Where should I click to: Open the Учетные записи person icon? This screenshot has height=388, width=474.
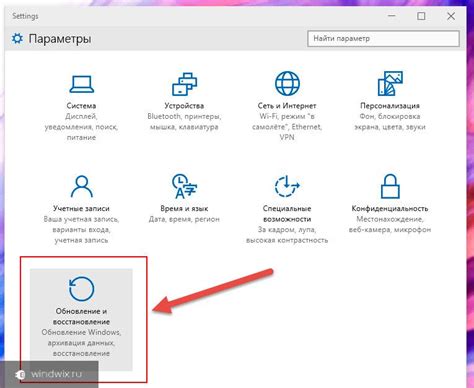(82, 186)
